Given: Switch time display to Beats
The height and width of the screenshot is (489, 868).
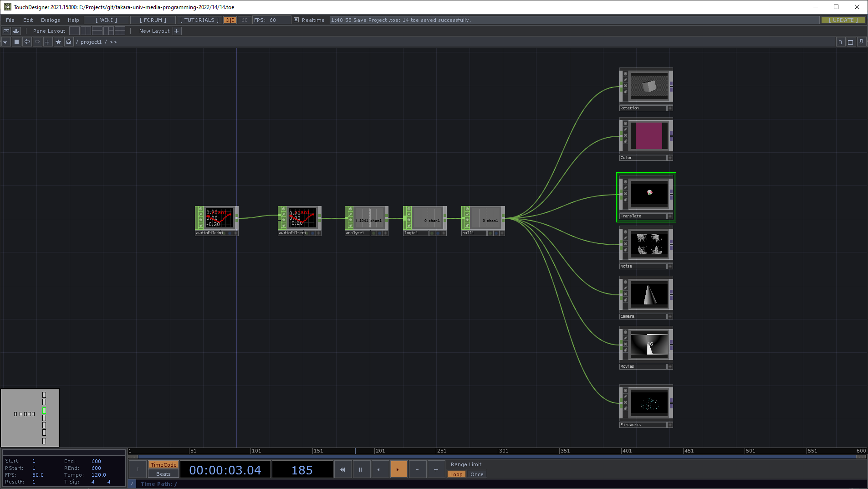Looking at the screenshot, I should coord(163,474).
